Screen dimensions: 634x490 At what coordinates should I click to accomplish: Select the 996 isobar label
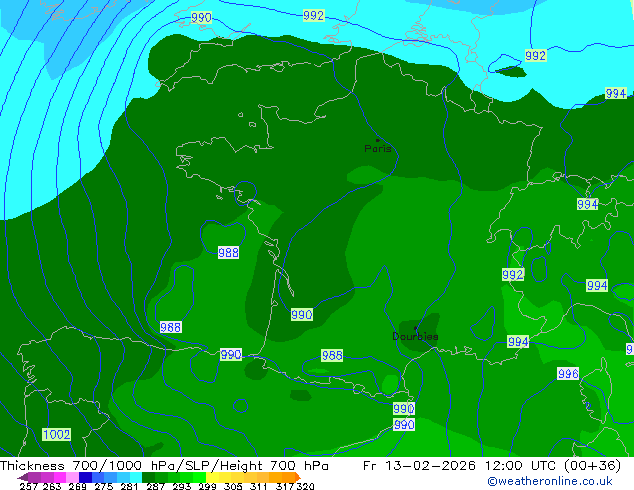[x=568, y=374]
